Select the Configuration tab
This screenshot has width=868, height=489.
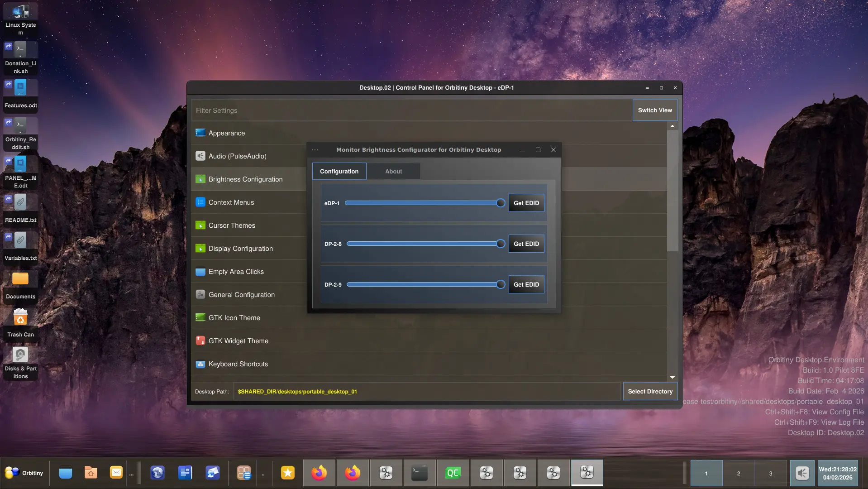(339, 171)
